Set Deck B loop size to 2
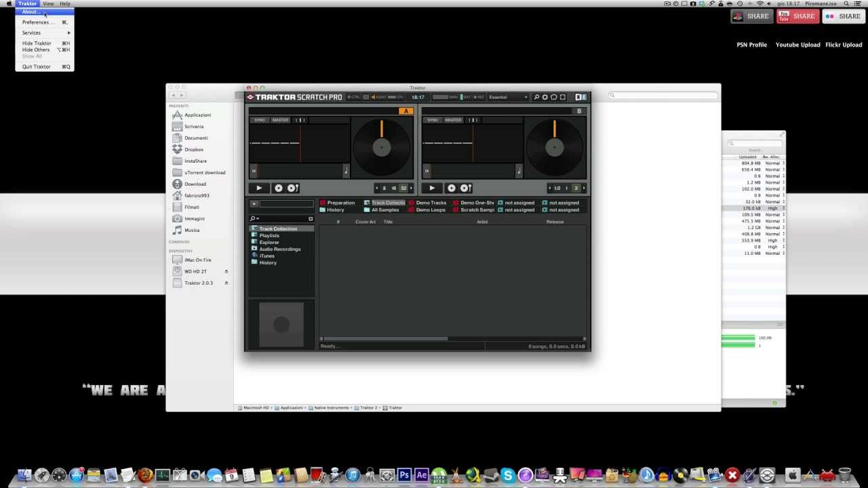 [x=576, y=188]
